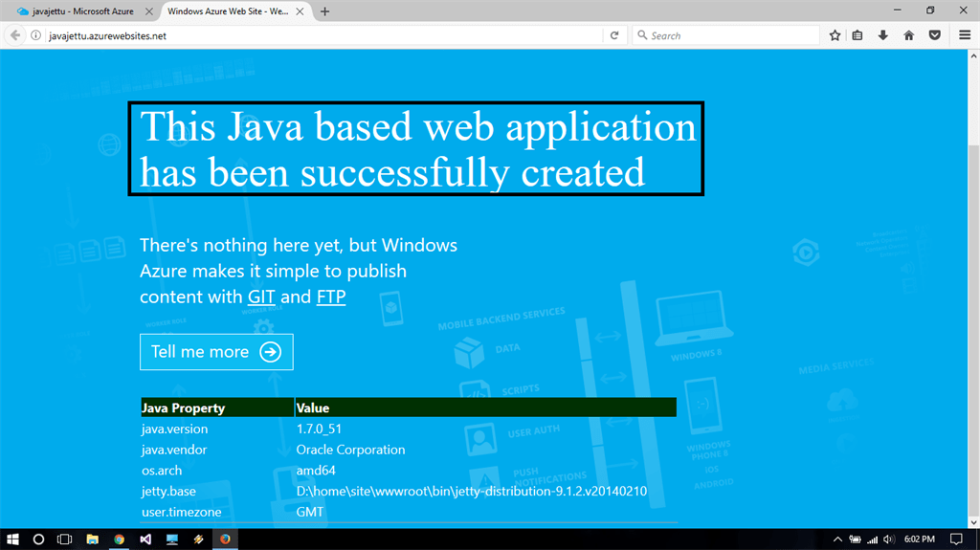Select the 1.7.0_51 value text

point(319,429)
